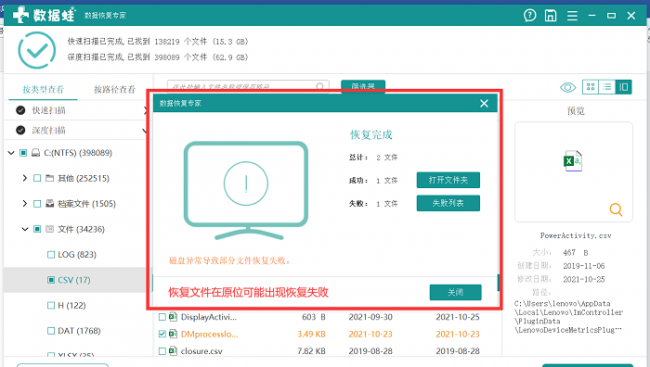The width and height of the screenshot is (650, 367).
Task: Check the DisplayActivi... file checkbox
Action: click(x=162, y=317)
